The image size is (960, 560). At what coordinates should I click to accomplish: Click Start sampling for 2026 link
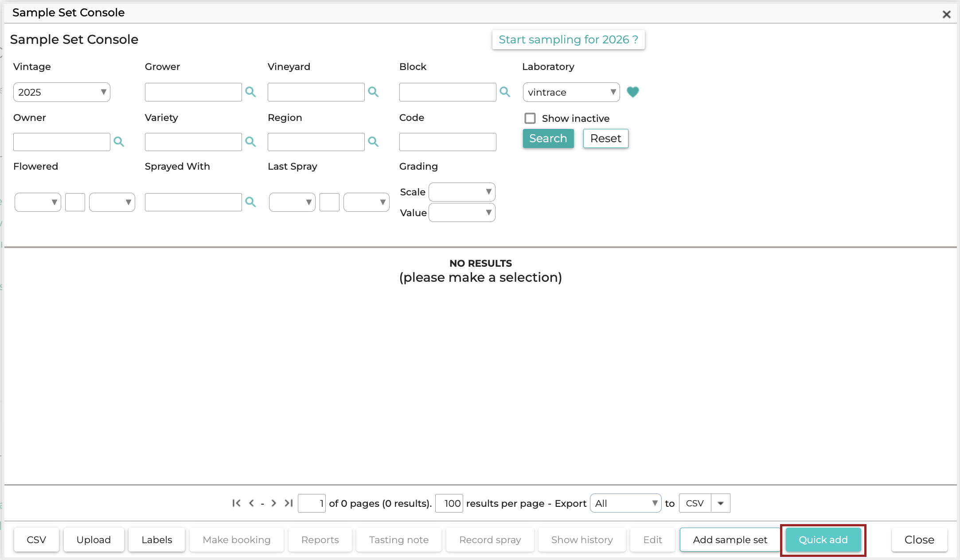(x=568, y=39)
